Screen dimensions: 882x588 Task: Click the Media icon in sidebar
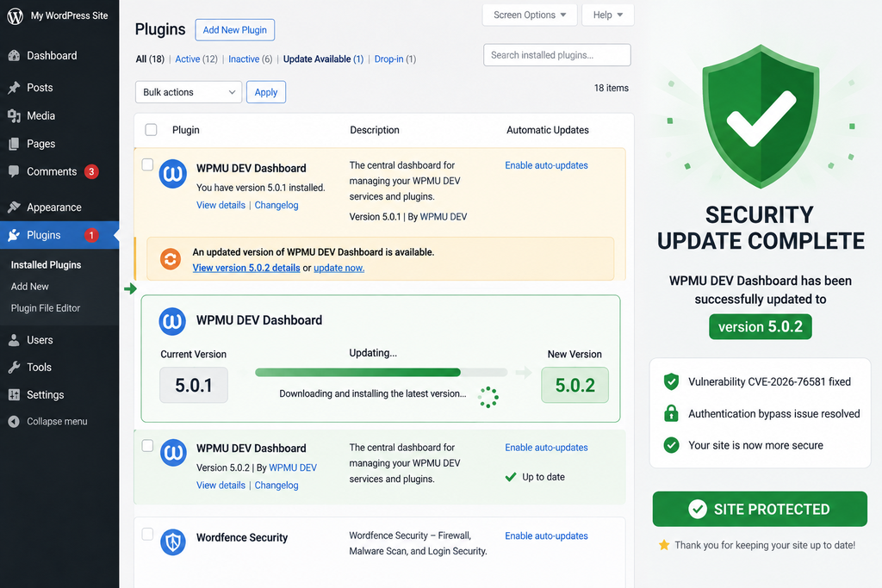14,116
